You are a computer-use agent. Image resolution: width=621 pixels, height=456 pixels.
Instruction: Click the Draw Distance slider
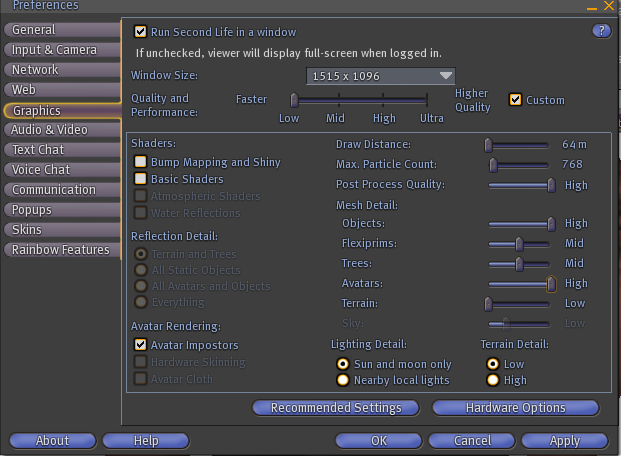click(x=518, y=144)
